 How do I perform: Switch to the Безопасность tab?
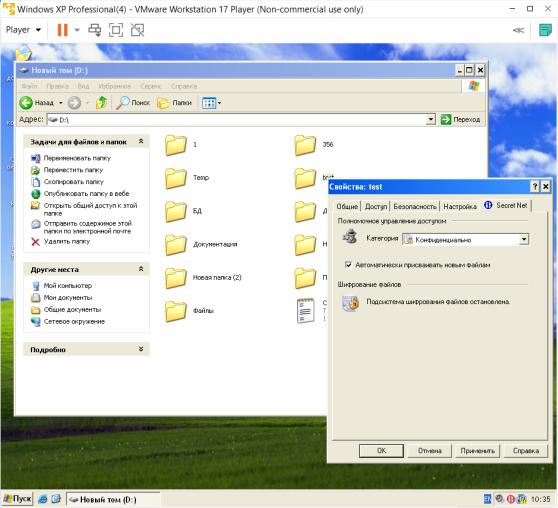point(415,206)
